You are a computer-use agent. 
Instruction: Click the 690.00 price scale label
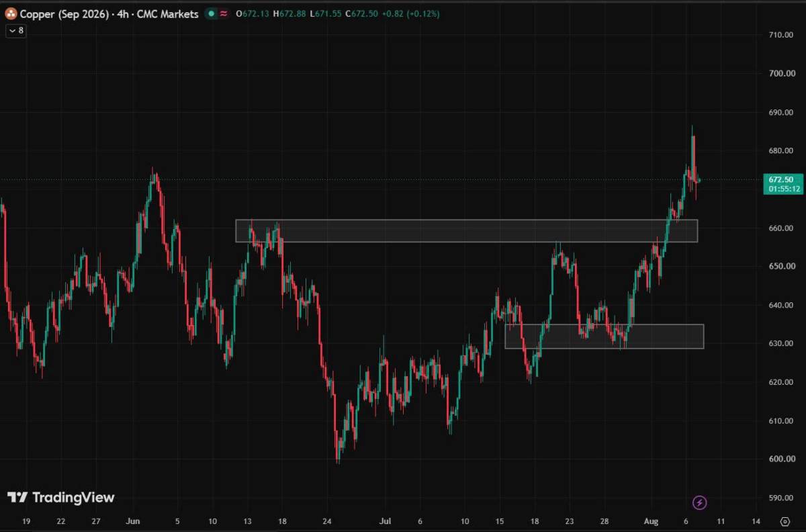point(781,112)
